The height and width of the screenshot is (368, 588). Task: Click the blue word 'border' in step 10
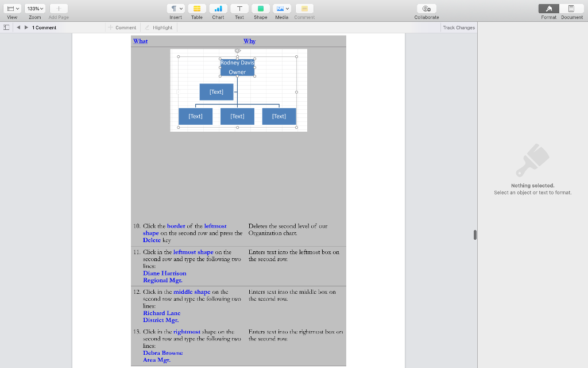pos(176,226)
